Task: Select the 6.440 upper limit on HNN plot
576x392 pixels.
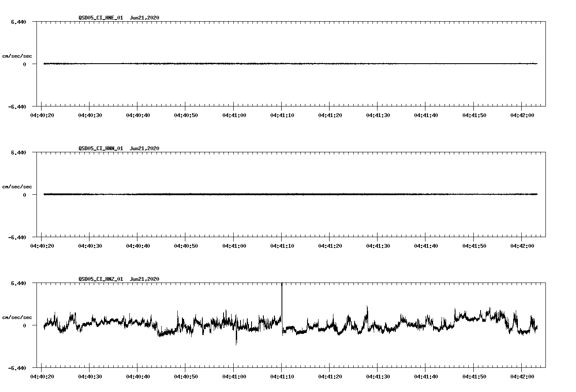Action: (19, 153)
